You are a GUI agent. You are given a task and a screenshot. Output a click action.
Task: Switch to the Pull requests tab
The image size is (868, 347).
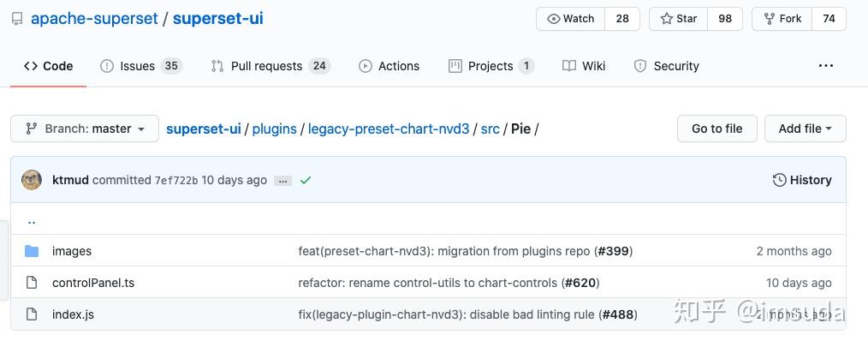pos(271,66)
